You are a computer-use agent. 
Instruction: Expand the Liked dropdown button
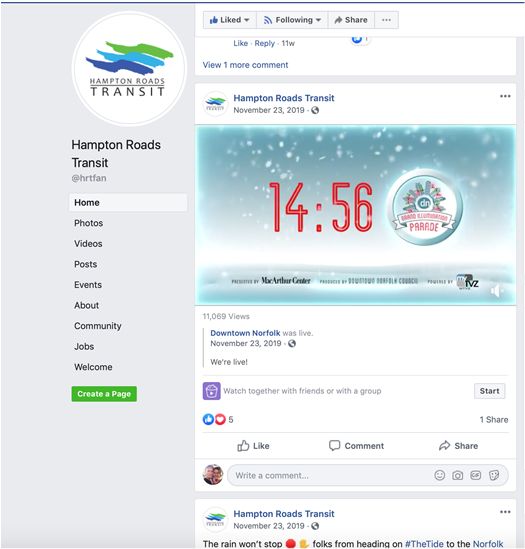pos(230,20)
